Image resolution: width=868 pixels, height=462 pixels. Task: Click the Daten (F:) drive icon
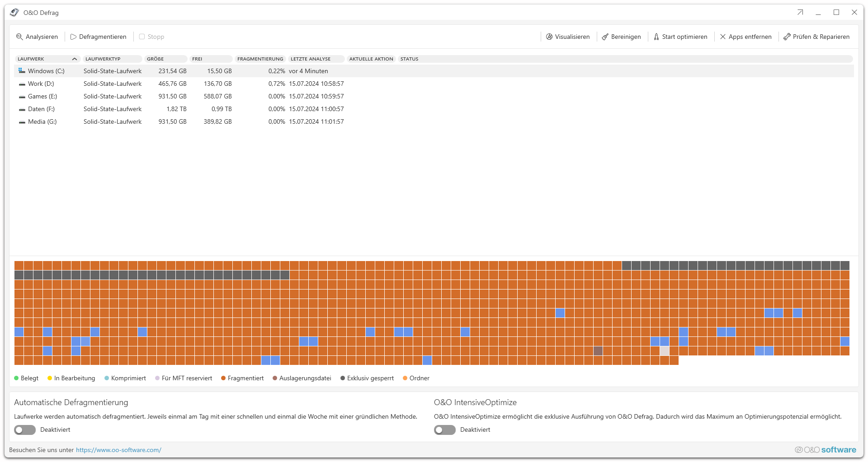coord(22,109)
